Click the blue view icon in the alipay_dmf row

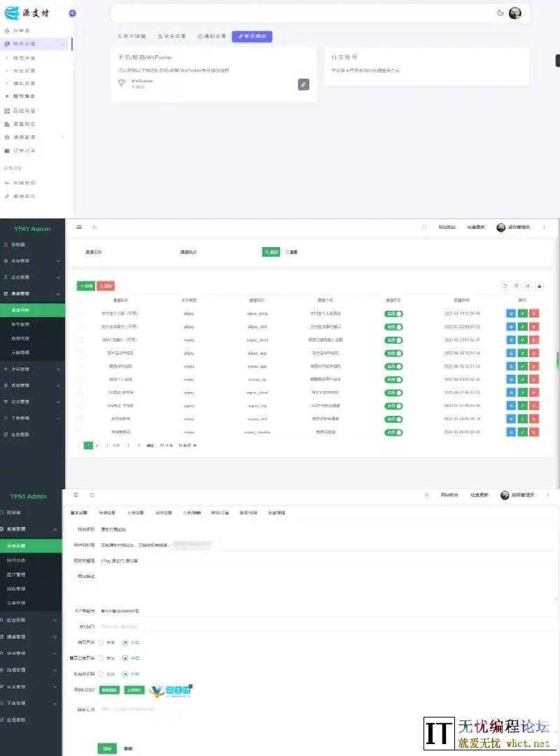(510, 327)
